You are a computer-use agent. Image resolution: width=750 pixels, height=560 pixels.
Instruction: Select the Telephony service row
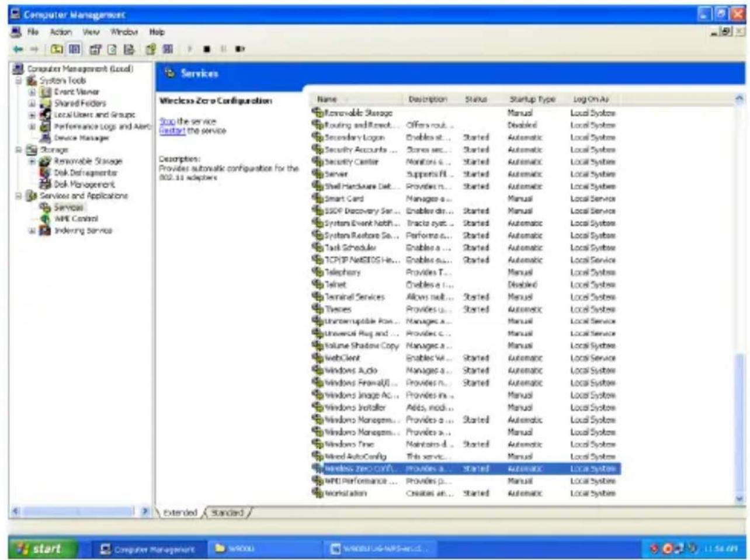466,272
